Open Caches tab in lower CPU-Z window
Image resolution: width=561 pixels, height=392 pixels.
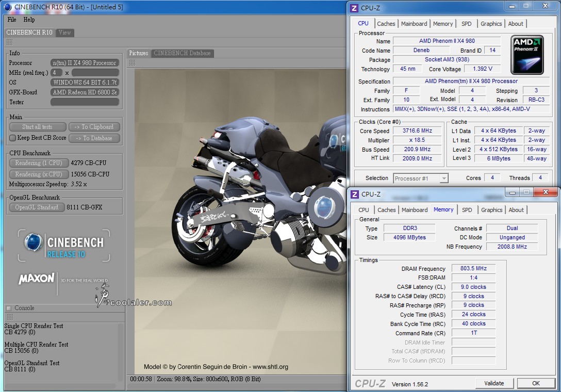pyautogui.click(x=387, y=210)
